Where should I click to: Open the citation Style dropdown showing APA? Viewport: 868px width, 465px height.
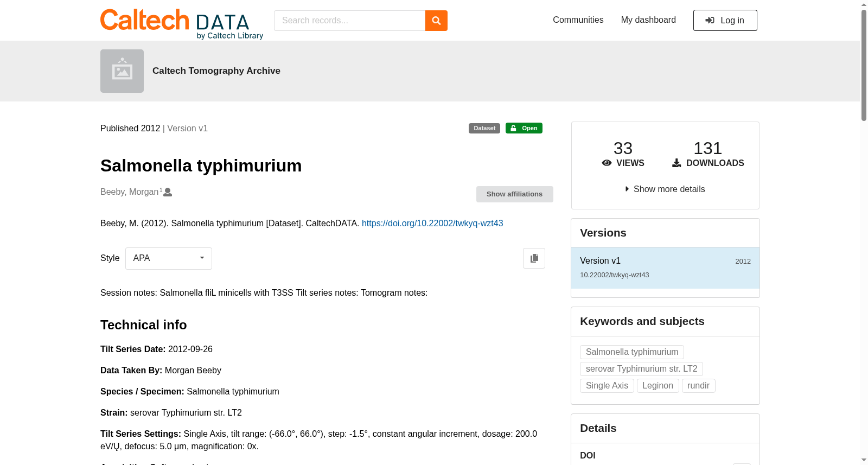point(169,258)
